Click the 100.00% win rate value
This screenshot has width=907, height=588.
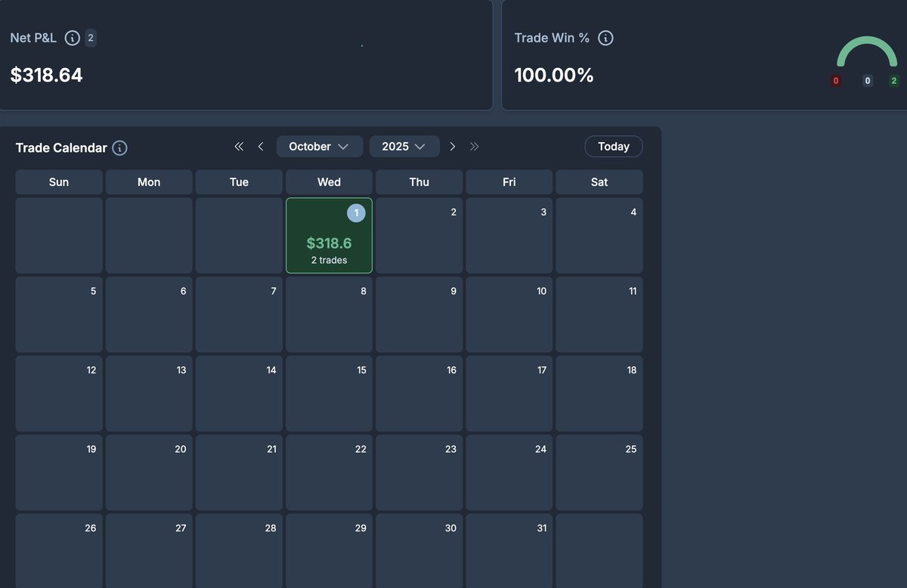(x=554, y=75)
